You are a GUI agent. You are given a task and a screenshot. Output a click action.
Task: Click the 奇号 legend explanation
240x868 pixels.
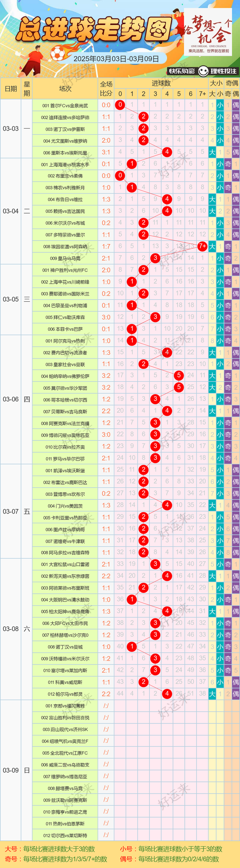[x=56, y=859]
